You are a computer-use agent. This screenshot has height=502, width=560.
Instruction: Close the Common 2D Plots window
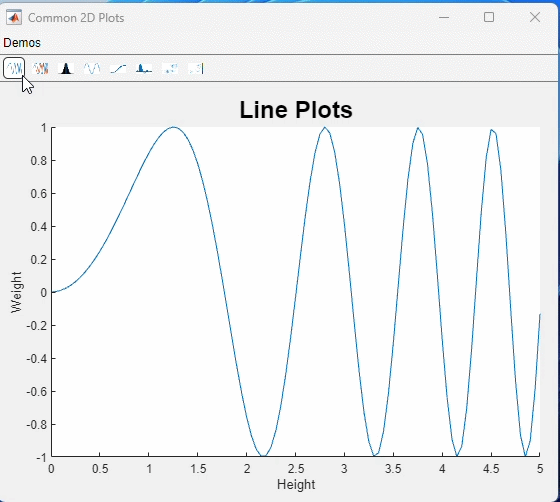click(535, 17)
